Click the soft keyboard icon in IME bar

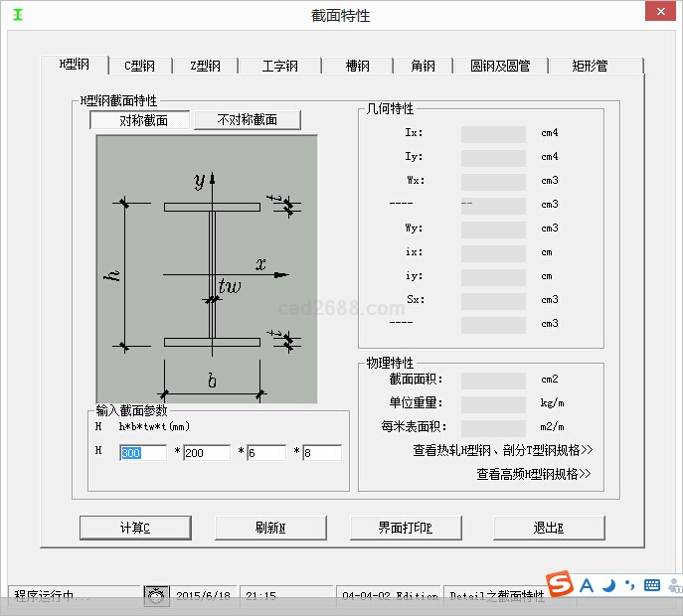[x=652, y=585]
